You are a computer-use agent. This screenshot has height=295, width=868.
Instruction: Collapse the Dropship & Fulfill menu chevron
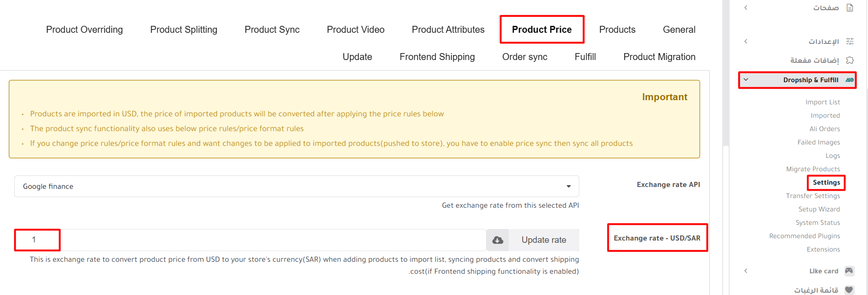pyautogui.click(x=746, y=80)
